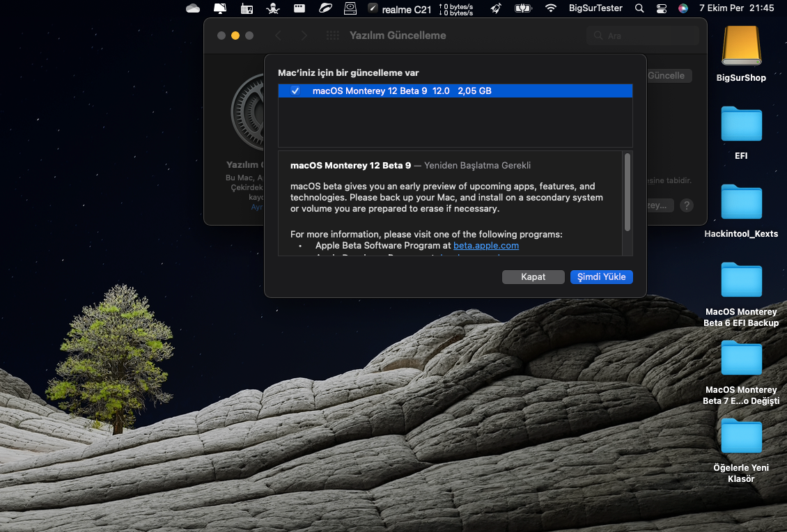Select the Öğelerle Yeni Klasör folder

pyautogui.click(x=741, y=437)
